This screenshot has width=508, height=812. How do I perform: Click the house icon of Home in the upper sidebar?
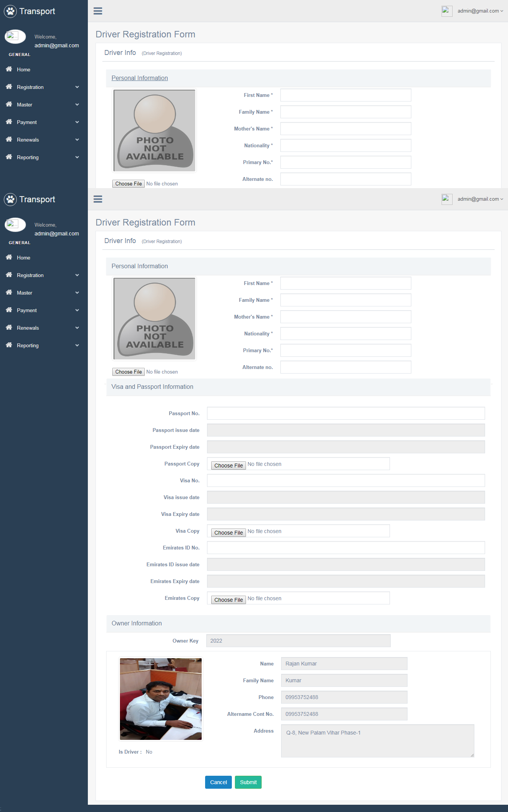point(9,69)
